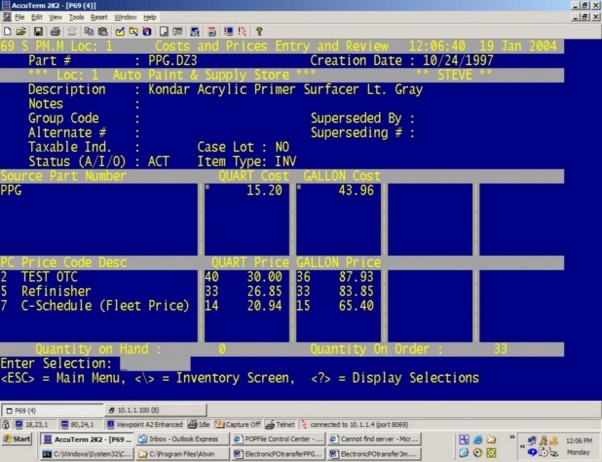
Task: Switch to C:\Program Files\Atwin folder taskbar button
Action: pyautogui.click(x=184, y=454)
